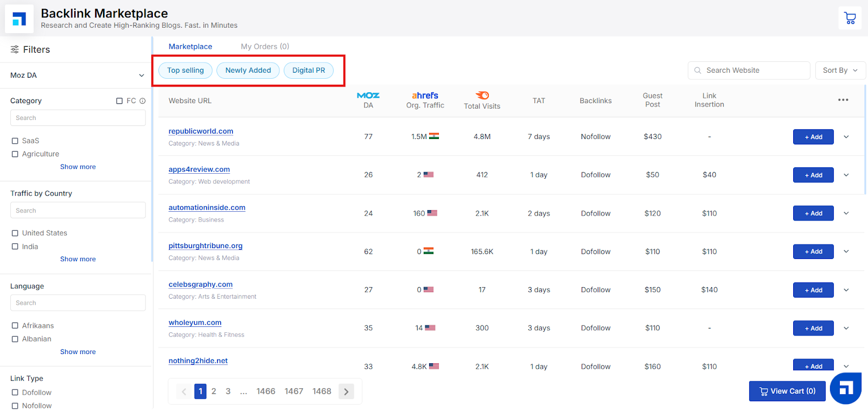Open the Sort By dropdown
The image size is (868, 410).
coord(840,71)
